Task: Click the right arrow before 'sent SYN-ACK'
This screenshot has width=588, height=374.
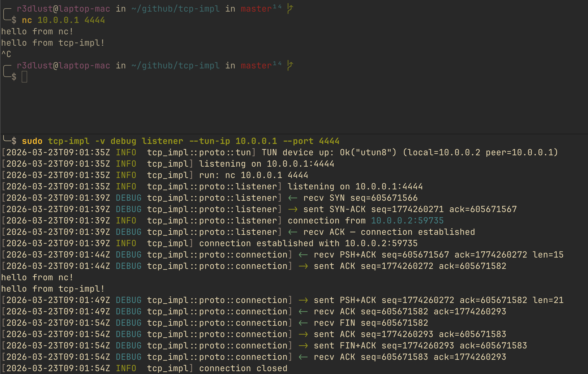Action: [293, 209]
